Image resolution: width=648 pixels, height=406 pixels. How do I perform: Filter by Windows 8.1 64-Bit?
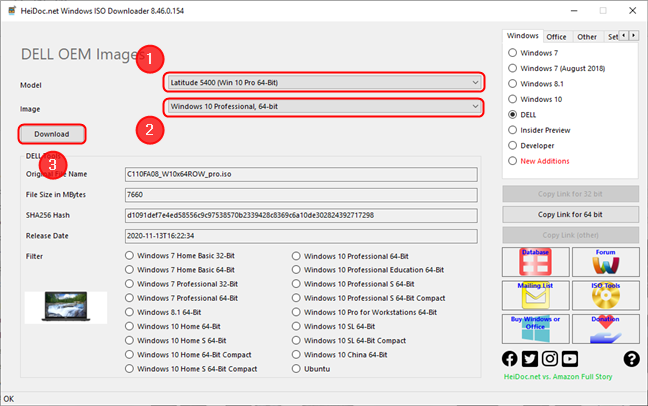[x=129, y=312]
